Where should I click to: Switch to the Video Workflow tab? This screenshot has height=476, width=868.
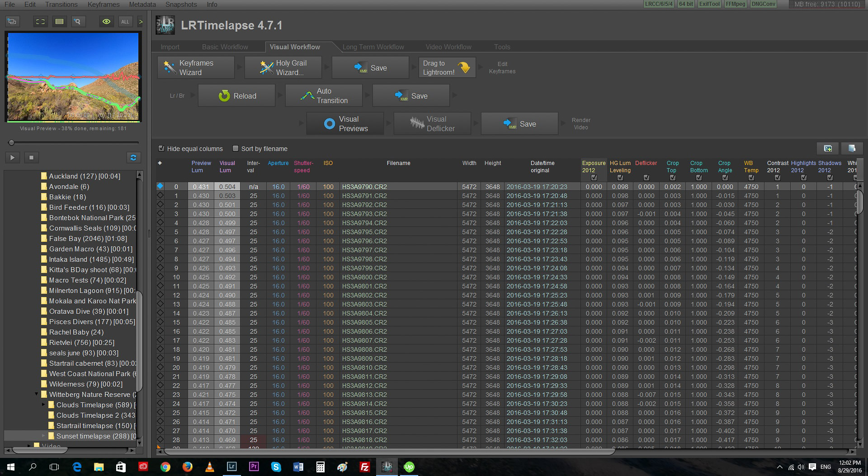point(448,47)
